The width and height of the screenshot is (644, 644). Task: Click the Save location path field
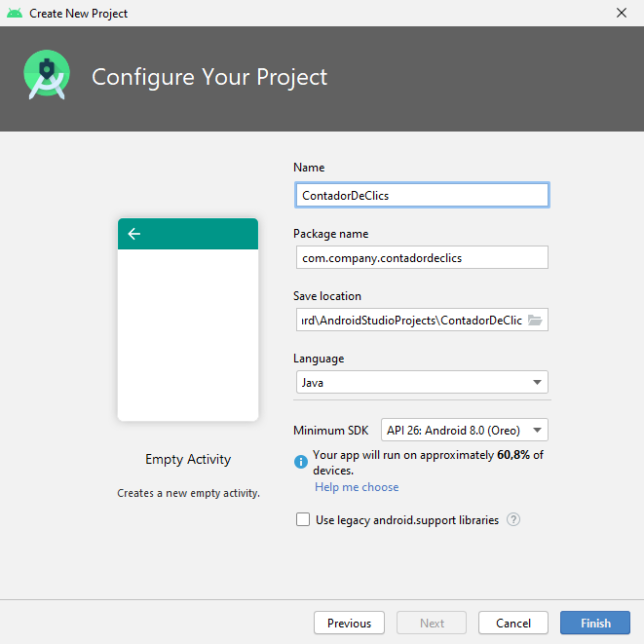click(409, 321)
